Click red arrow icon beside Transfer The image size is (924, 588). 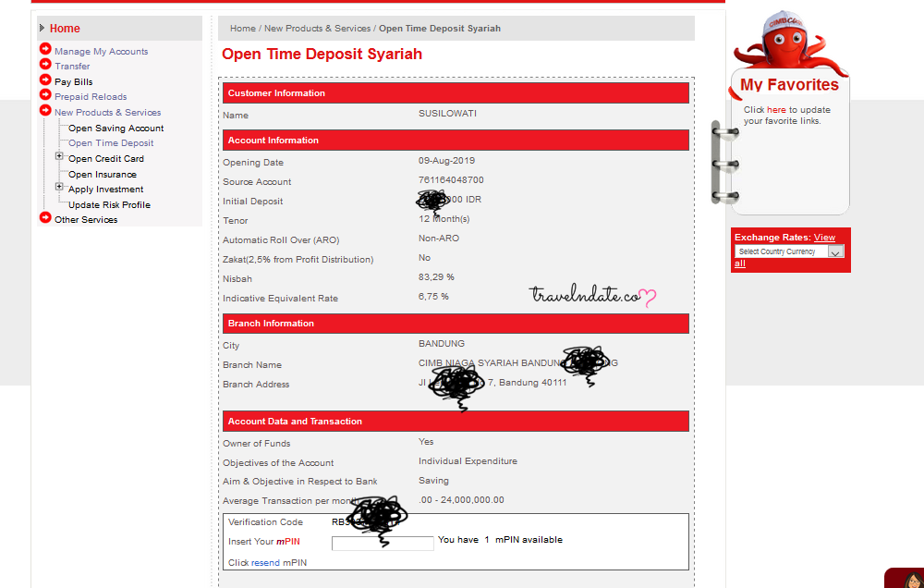[x=45, y=65]
